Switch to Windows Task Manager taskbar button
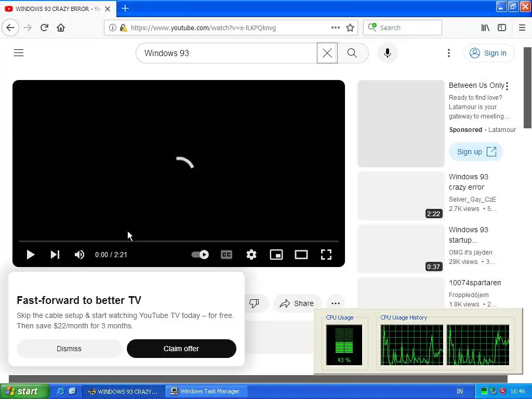This screenshot has height=399, width=532. [x=207, y=392]
